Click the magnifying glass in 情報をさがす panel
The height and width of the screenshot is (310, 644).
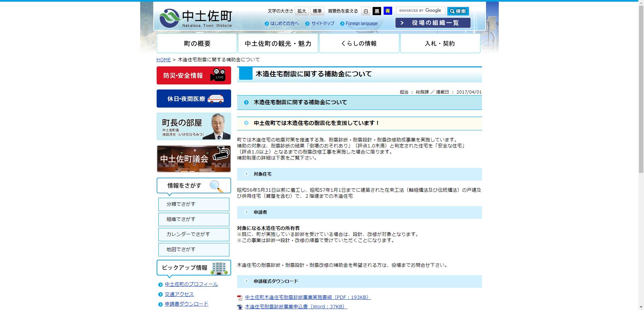(x=215, y=185)
